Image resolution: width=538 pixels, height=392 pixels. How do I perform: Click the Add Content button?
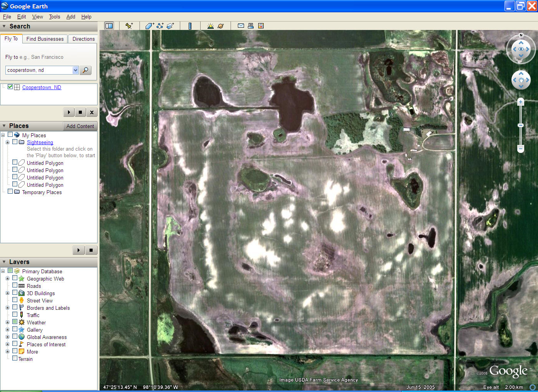pyautogui.click(x=80, y=126)
